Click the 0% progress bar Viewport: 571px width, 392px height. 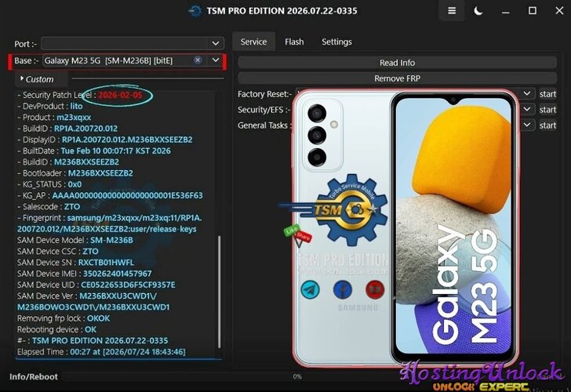click(x=297, y=377)
